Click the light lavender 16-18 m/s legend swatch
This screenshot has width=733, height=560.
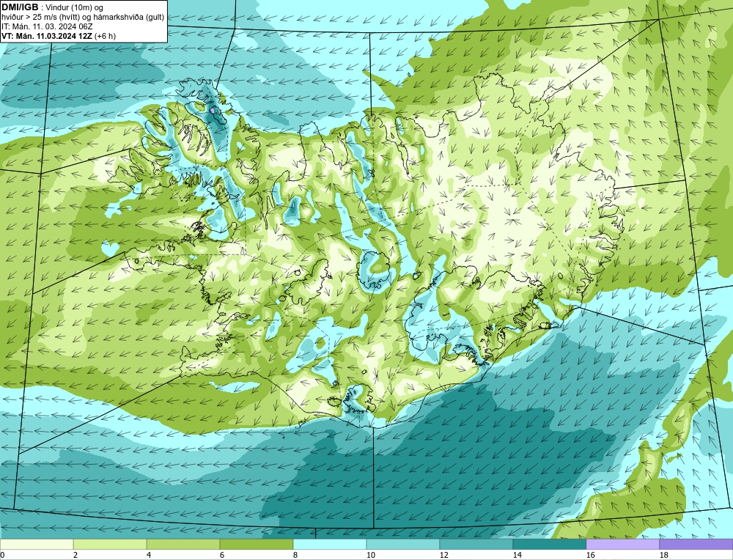pos(622,545)
